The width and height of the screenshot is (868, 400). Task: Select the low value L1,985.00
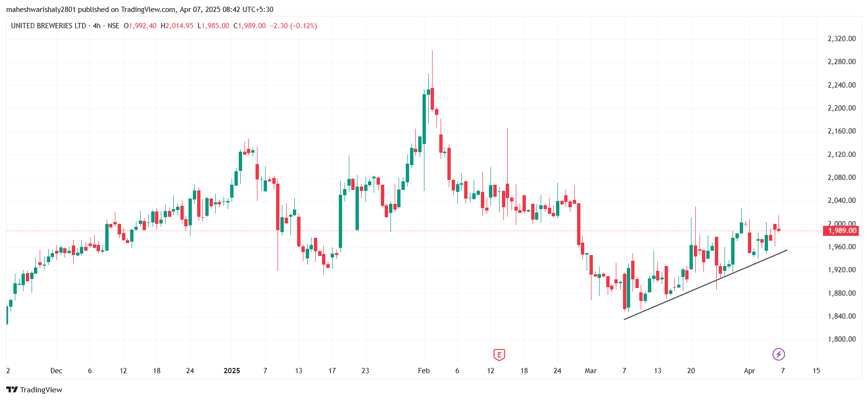(213, 26)
